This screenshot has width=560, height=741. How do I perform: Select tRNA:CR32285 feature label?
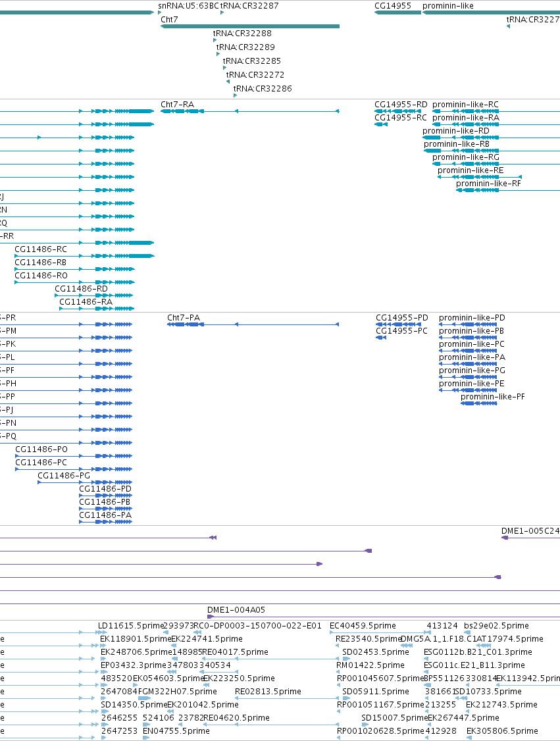pyautogui.click(x=252, y=61)
